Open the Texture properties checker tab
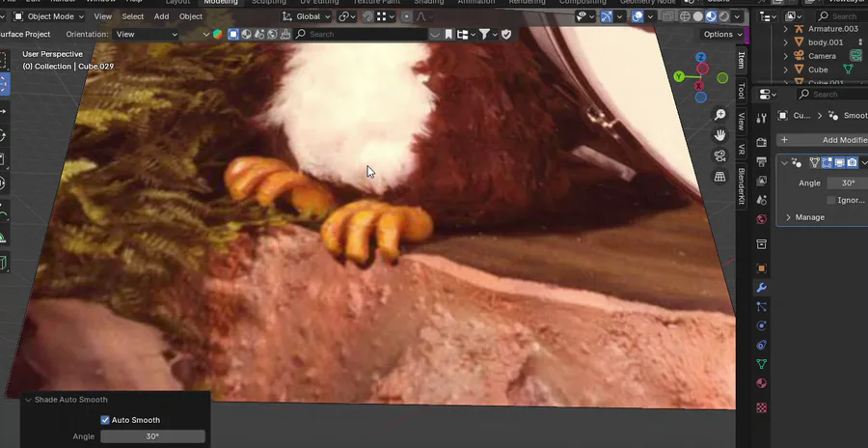 (762, 407)
